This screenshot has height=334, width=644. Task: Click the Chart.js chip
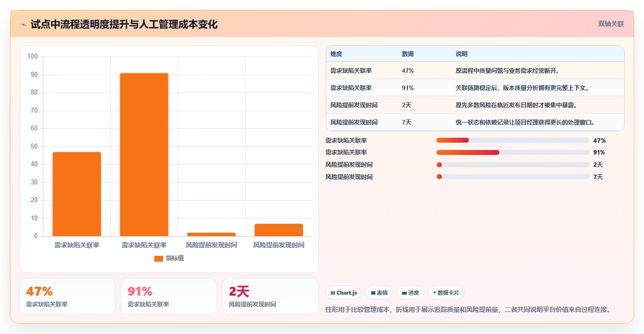click(x=343, y=293)
